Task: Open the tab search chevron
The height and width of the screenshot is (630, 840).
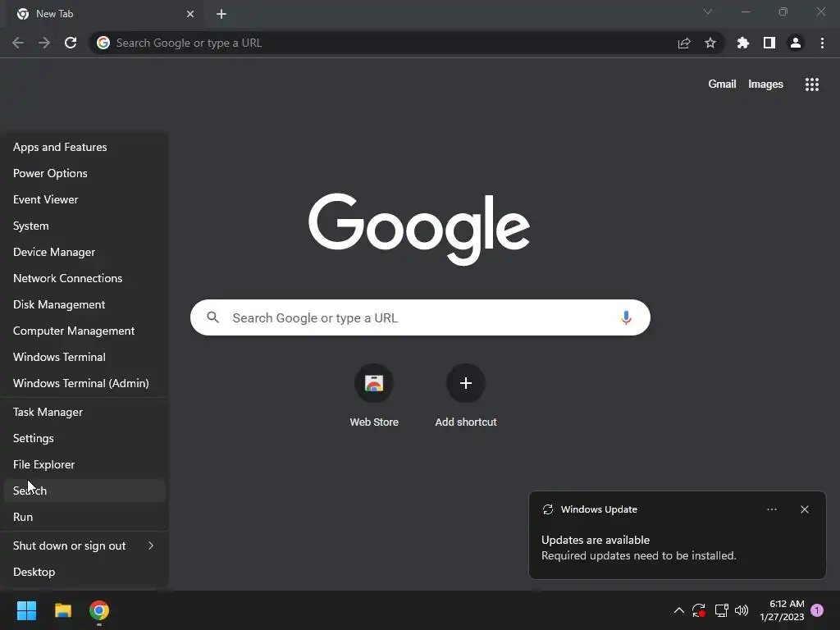Action: pyautogui.click(x=708, y=11)
